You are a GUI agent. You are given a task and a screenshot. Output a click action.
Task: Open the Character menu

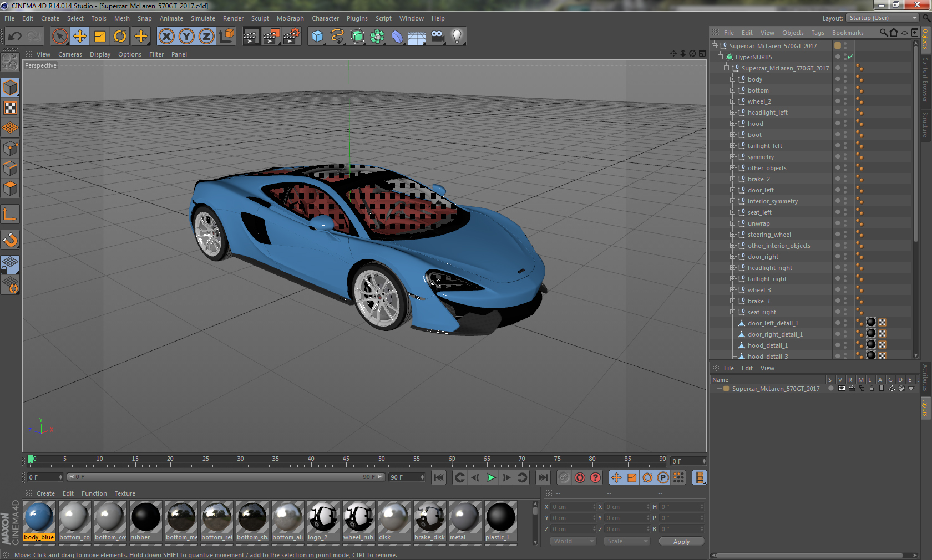click(325, 18)
